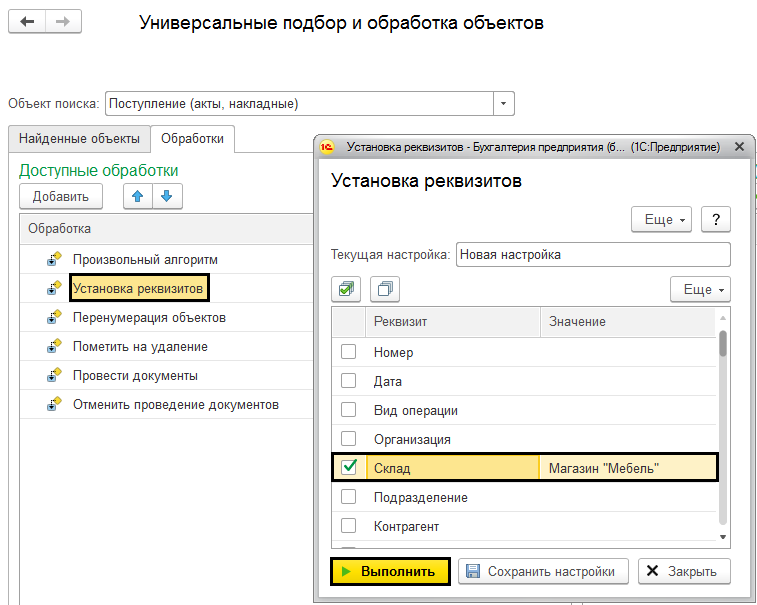Image resolution: width=757 pixels, height=605 pixels.
Task: Move processing up with blue arrow
Action: pyautogui.click(x=138, y=196)
